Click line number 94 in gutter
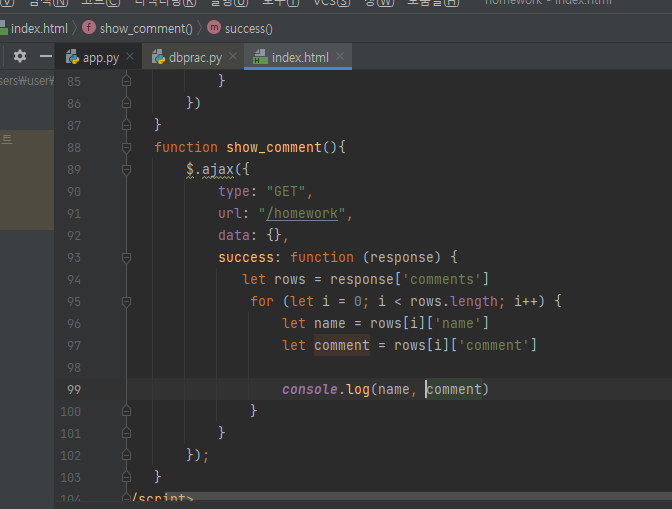672x509 pixels. (74, 280)
